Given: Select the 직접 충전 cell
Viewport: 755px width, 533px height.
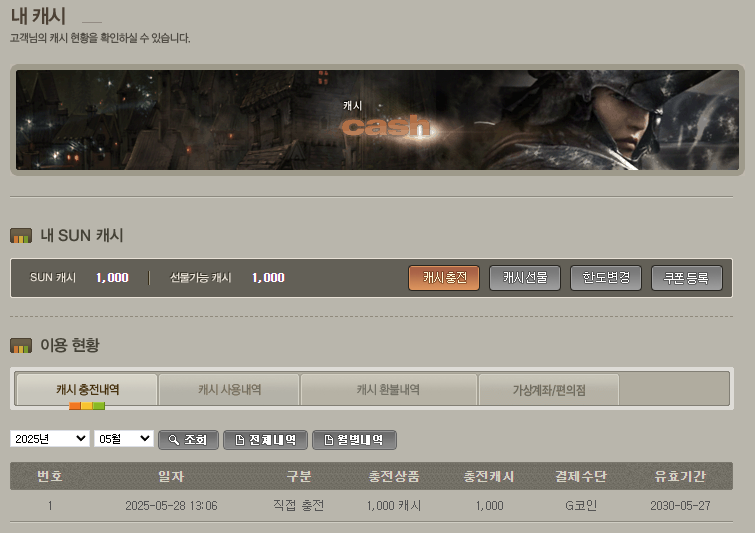Looking at the screenshot, I should tap(299, 506).
